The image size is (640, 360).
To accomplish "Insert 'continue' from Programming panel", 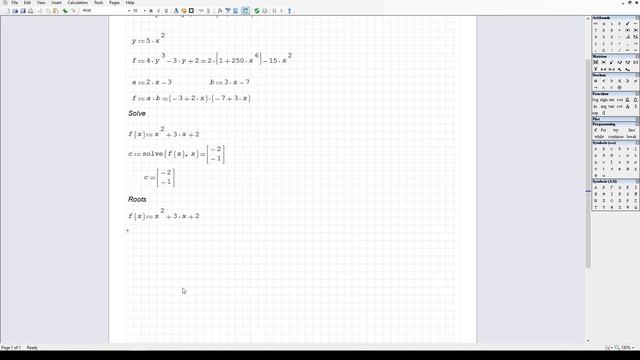I will tap(616, 137).
